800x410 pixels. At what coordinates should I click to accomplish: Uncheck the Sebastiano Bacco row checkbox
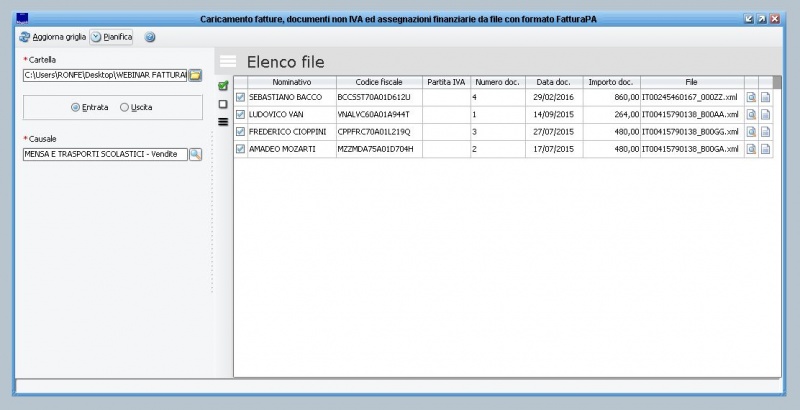[x=240, y=98]
